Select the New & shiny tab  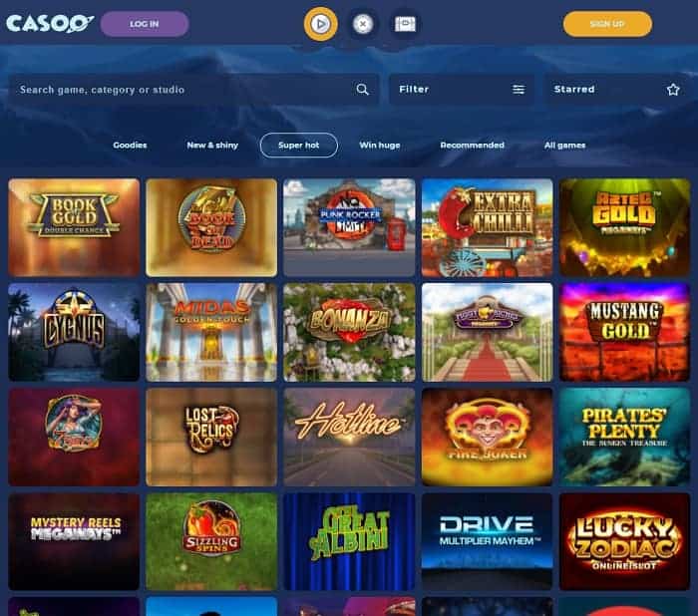212,146
